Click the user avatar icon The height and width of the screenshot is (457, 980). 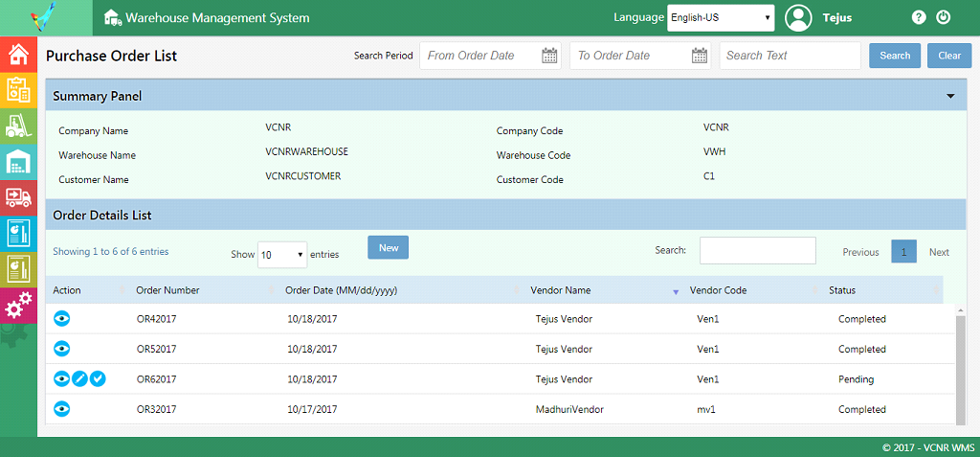[x=798, y=17]
